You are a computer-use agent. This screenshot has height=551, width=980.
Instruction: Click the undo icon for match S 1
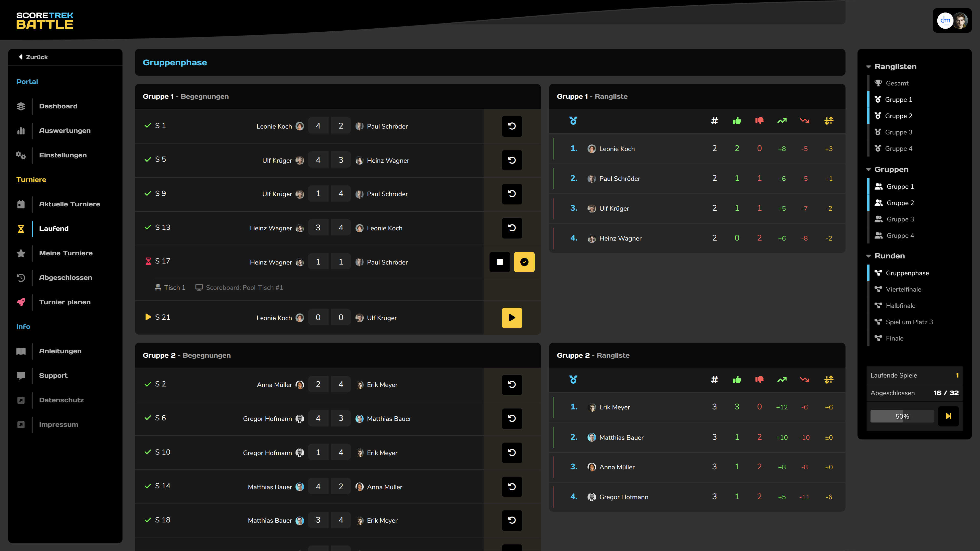512,126
